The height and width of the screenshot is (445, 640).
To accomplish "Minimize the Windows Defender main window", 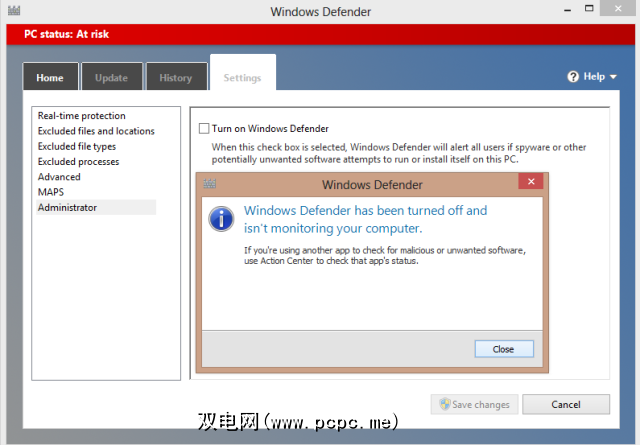I will pos(567,9).
